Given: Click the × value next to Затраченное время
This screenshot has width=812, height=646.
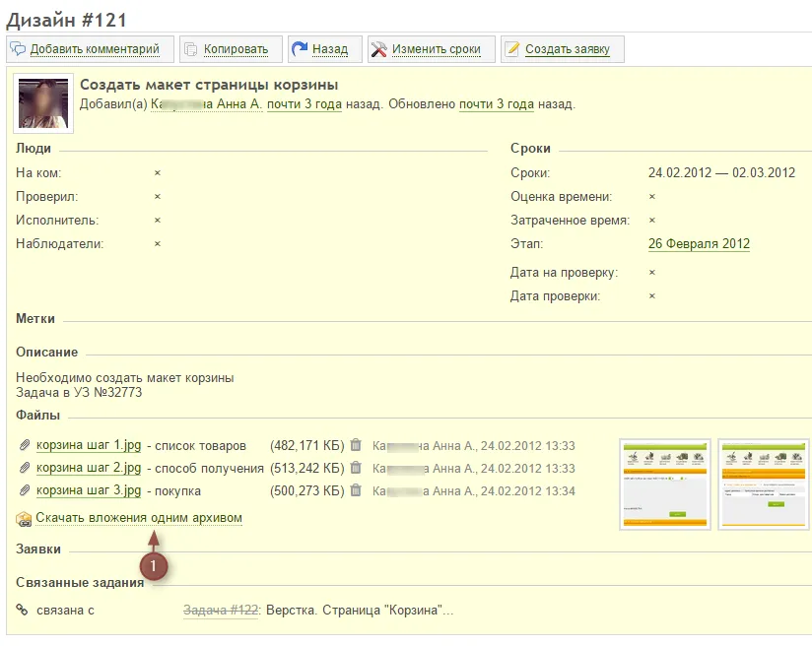Looking at the screenshot, I should tap(652, 221).
